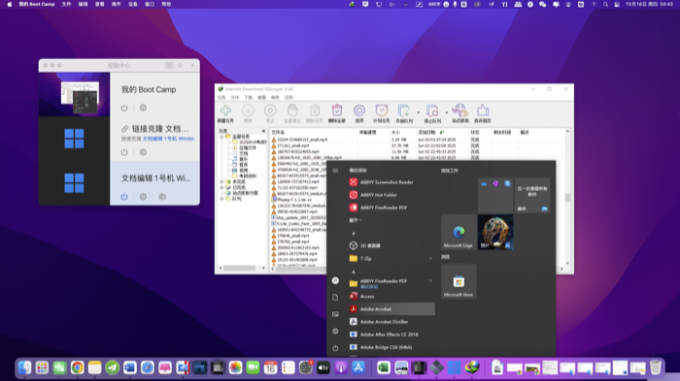
Task: Open the 任务 menu in IDM
Action: tap(222, 98)
